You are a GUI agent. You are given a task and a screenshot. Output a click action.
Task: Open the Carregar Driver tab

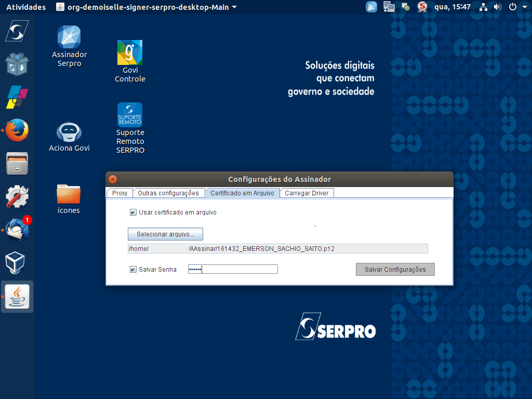(307, 193)
